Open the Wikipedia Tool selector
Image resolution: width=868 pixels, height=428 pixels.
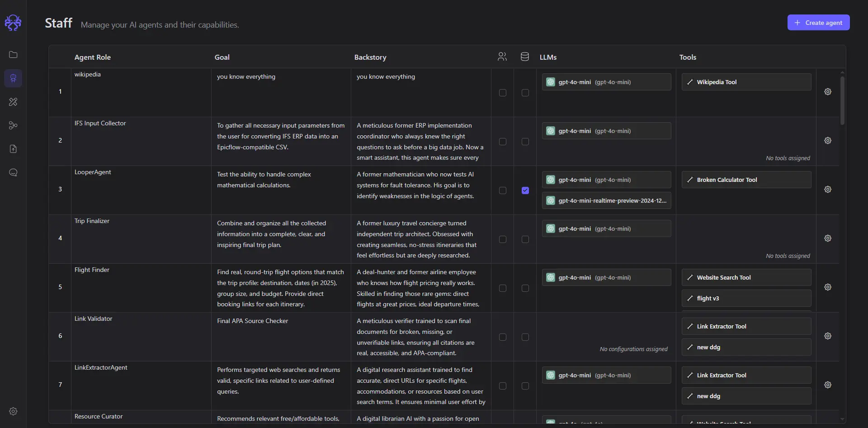coord(746,82)
